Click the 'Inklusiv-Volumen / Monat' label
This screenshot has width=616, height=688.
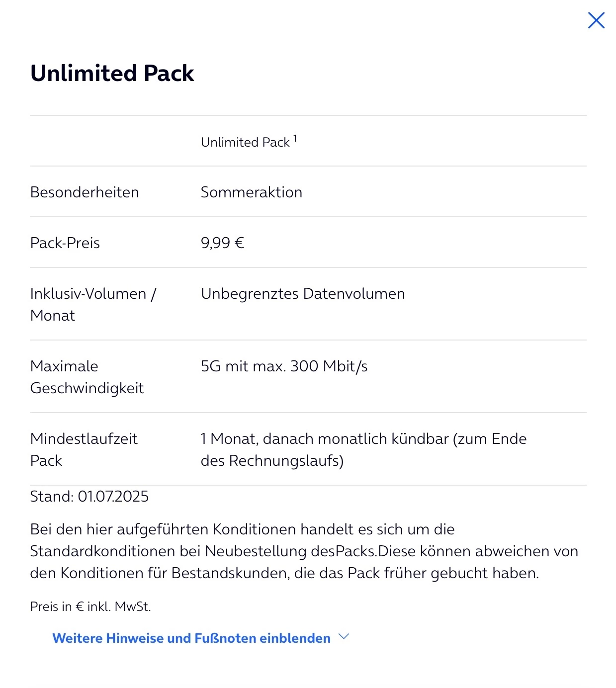tap(93, 304)
